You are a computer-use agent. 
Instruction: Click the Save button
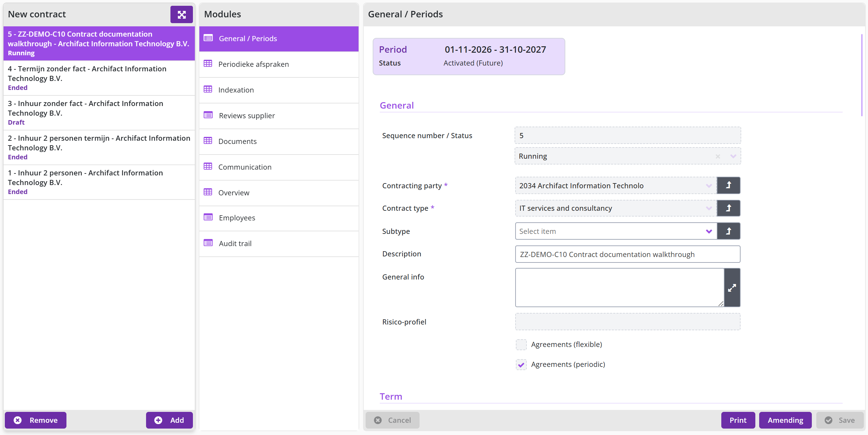point(839,420)
